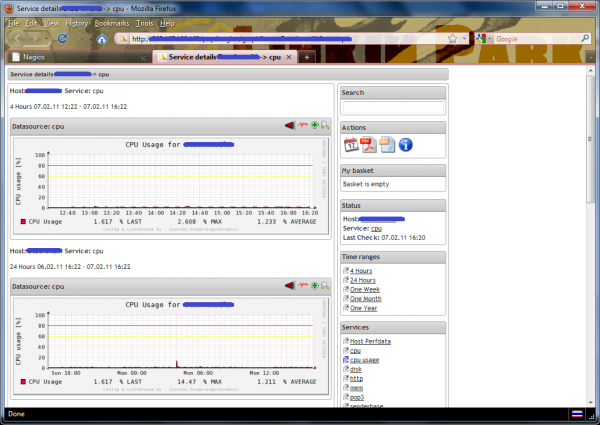Click the pages icon beside the PDF icon
This screenshot has width=600, height=425.
[387, 146]
